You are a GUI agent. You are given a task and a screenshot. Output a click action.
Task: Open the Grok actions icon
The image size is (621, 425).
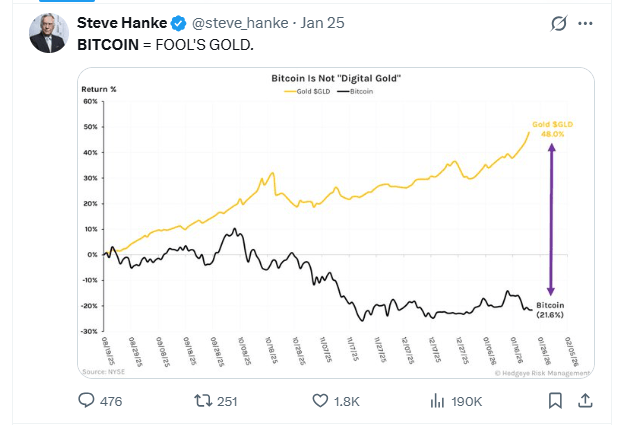coord(560,22)
